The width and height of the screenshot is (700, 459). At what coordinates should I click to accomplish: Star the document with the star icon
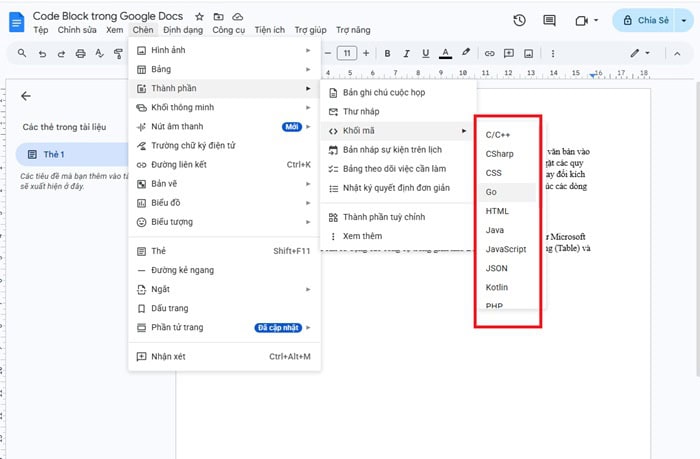point(200,17)
